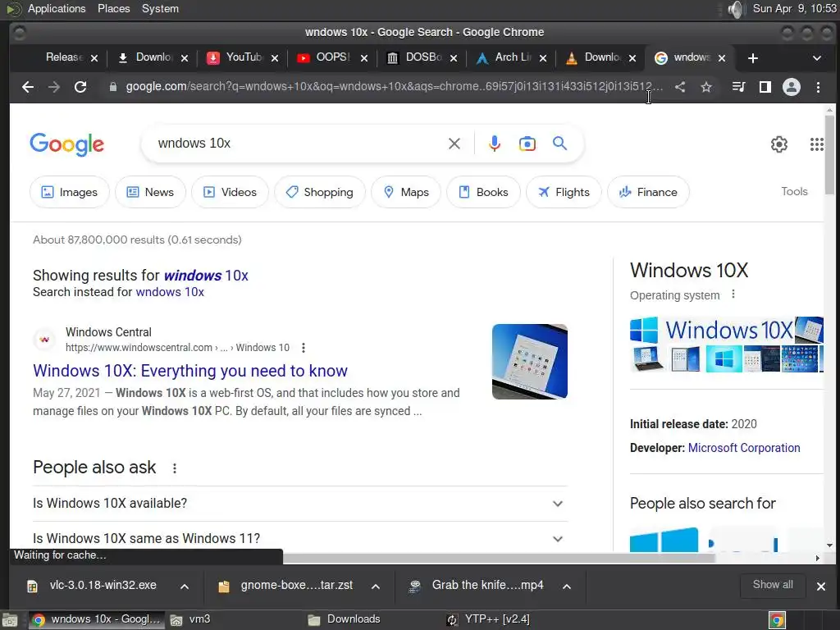This screenshot has width=840, height=630.
Task: Open the Applications menu
Action: [x=57, y=8]
